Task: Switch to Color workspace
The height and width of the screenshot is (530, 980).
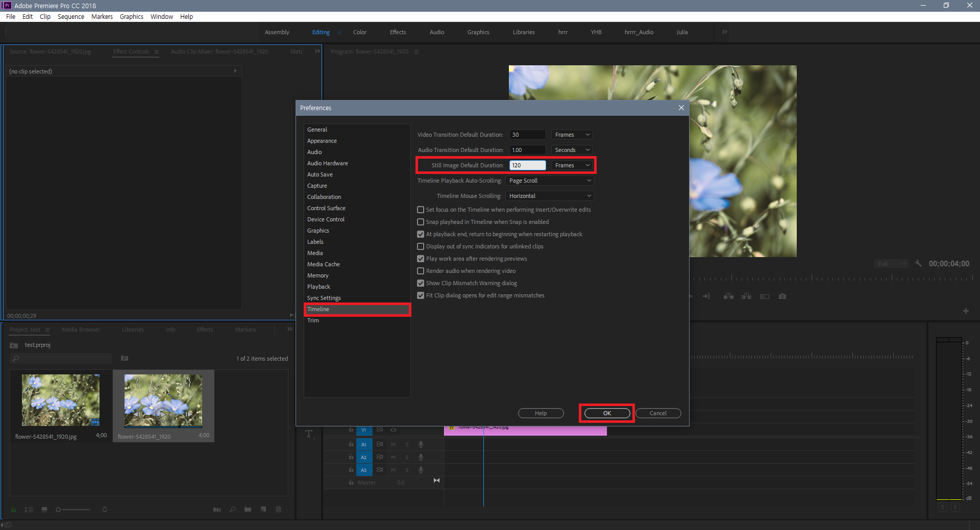Action: (360, 32)
